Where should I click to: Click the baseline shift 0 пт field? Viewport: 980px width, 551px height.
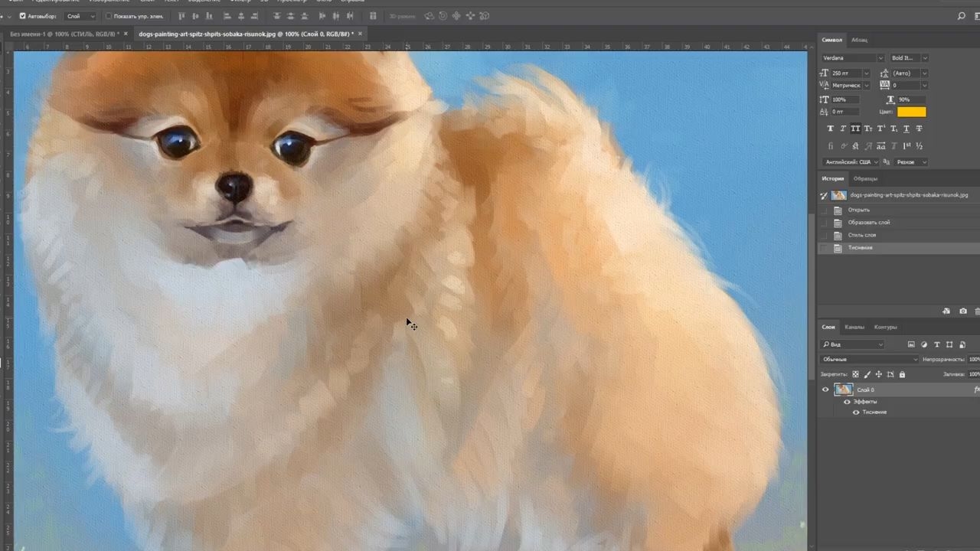tap(845, 112)
